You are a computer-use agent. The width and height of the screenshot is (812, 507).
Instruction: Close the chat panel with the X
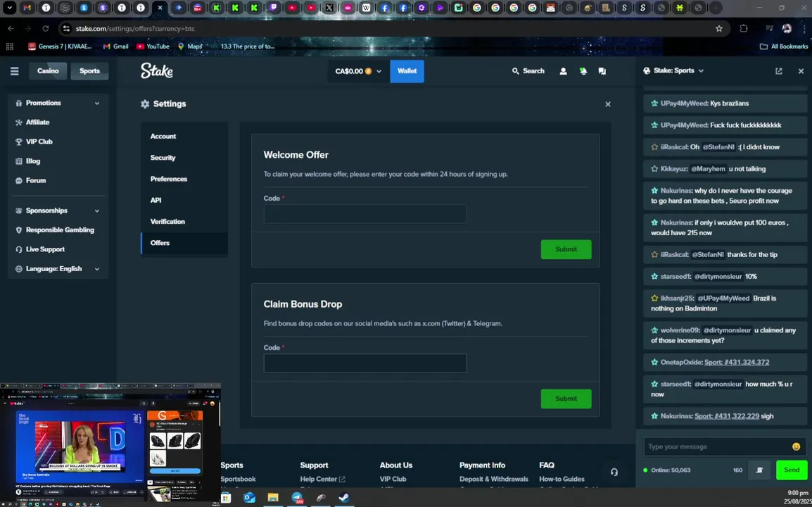coord(801,71)
